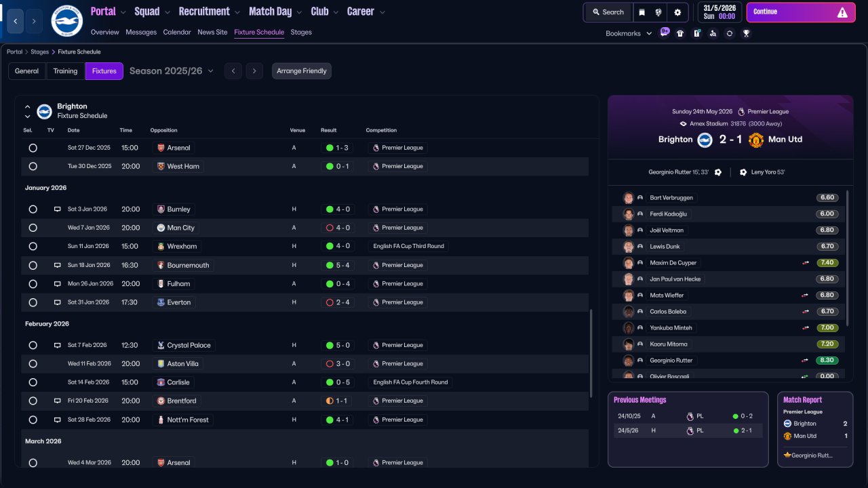Viewport: 868px width, 488px height.
Task: Click the circular arrows bookmark icon
Action: tap(730, 33)
